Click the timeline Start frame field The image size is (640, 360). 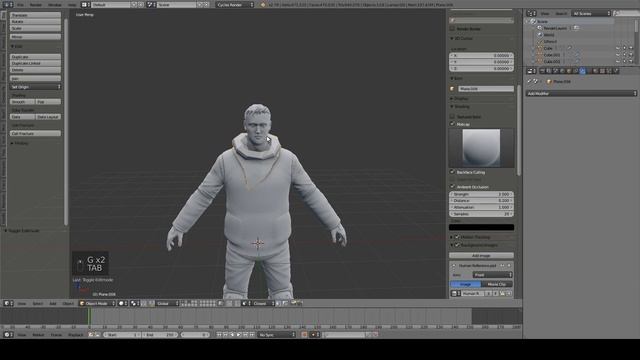(x=121, y=335)
